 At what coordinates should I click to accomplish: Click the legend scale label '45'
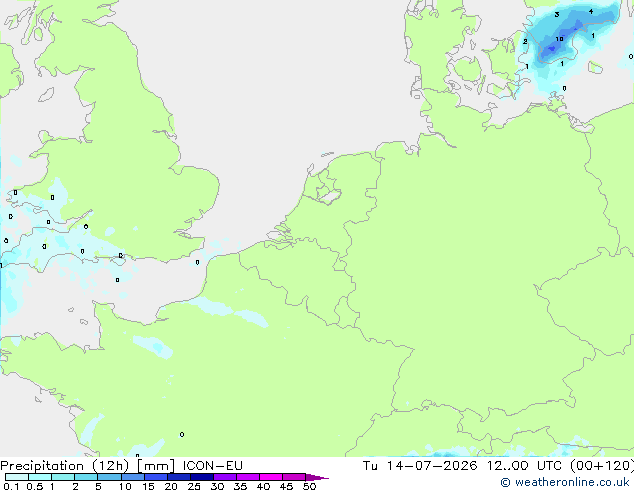(287, 486)
